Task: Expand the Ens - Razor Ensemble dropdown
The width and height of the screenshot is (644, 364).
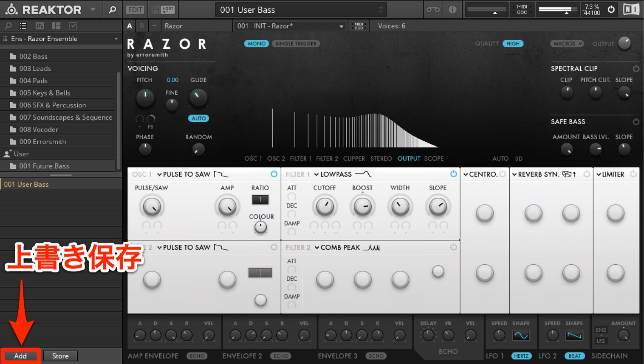Action: point(116,39)
